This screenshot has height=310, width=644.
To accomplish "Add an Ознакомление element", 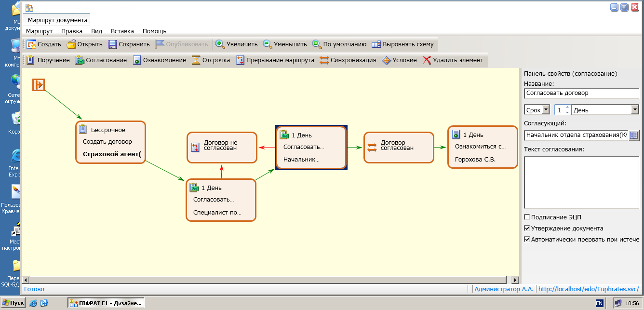I will point(160,60).
